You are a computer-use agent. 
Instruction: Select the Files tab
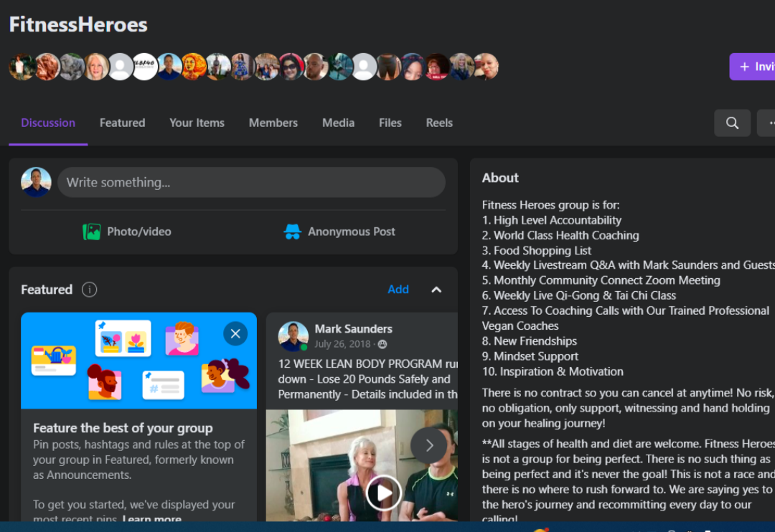390,123
